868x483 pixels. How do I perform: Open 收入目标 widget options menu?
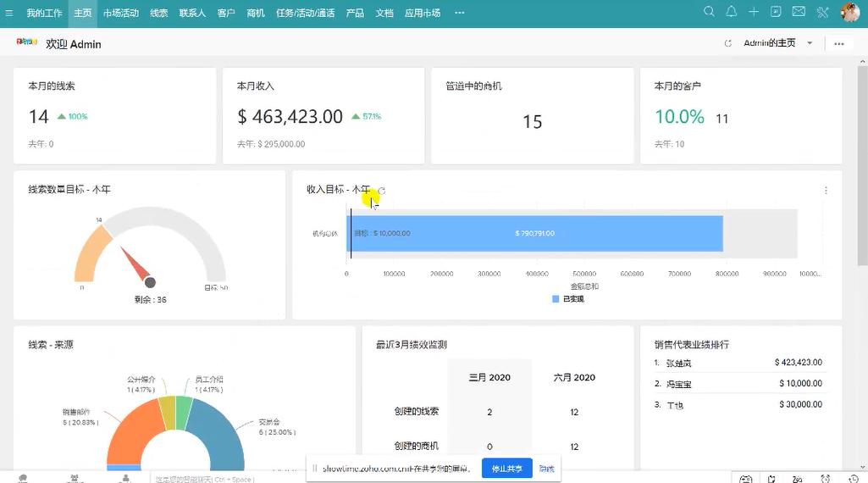826,191
